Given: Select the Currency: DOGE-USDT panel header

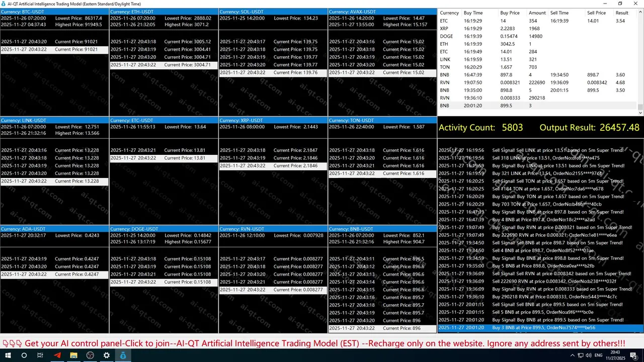Looking at the screenshot, I should click(x=164, y=229).
